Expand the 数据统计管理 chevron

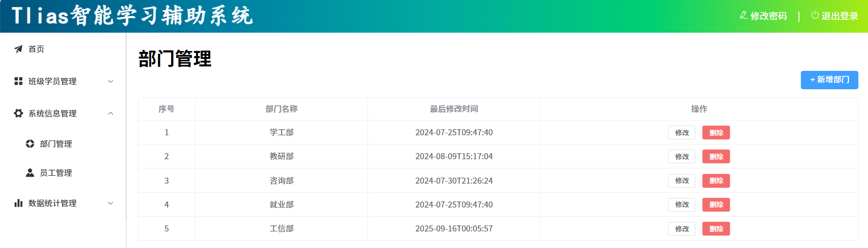pyautogui.click(x=110, y=203)
